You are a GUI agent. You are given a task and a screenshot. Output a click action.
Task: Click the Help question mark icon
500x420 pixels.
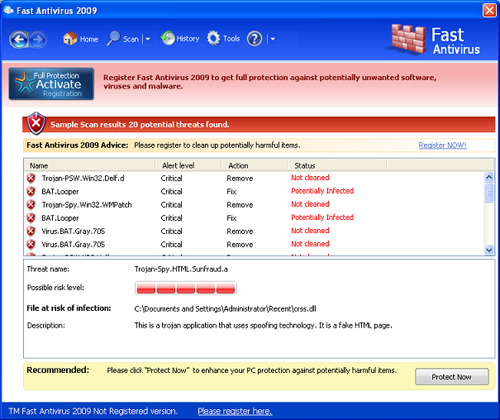(255, 39)
